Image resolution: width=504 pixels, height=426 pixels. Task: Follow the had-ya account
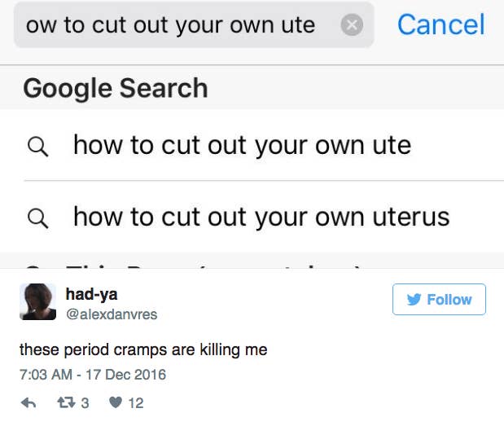(x=439, y=299)
